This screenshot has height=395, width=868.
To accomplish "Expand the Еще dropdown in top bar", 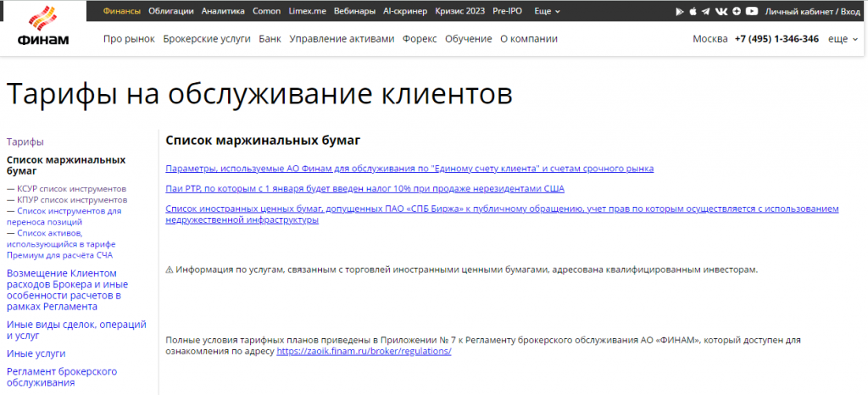I will coord(547,11).
